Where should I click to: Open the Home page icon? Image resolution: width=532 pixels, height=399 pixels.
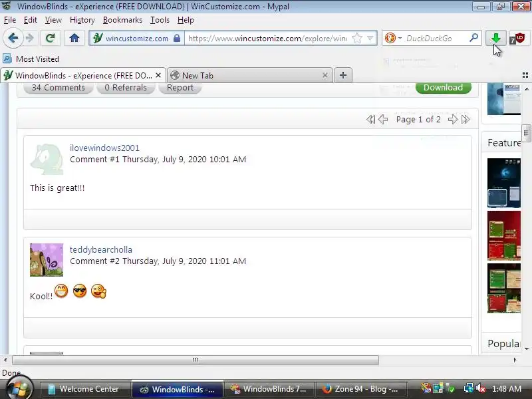[x=74, y=38]
